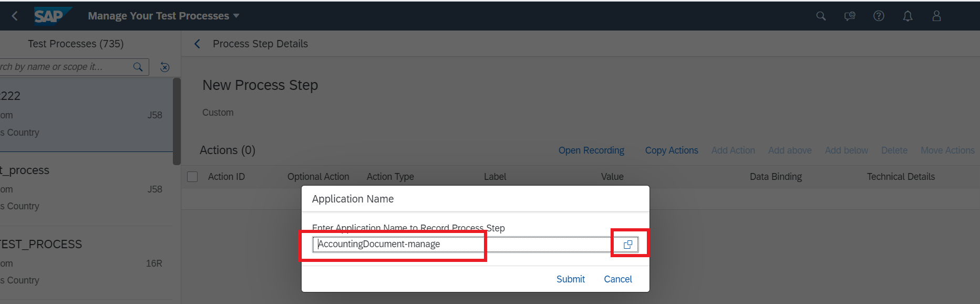Show notifications with the bell icon

click(x=907, y=16)
